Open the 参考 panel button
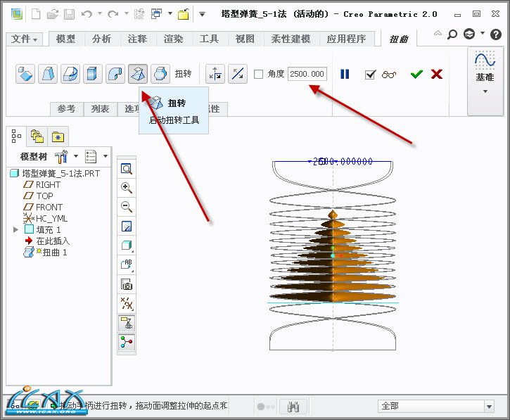510x420 pixels. [66, 108]
